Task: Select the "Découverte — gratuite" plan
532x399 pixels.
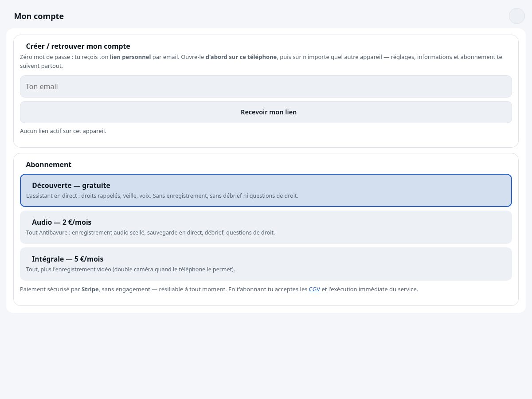Action: point(266,190)
